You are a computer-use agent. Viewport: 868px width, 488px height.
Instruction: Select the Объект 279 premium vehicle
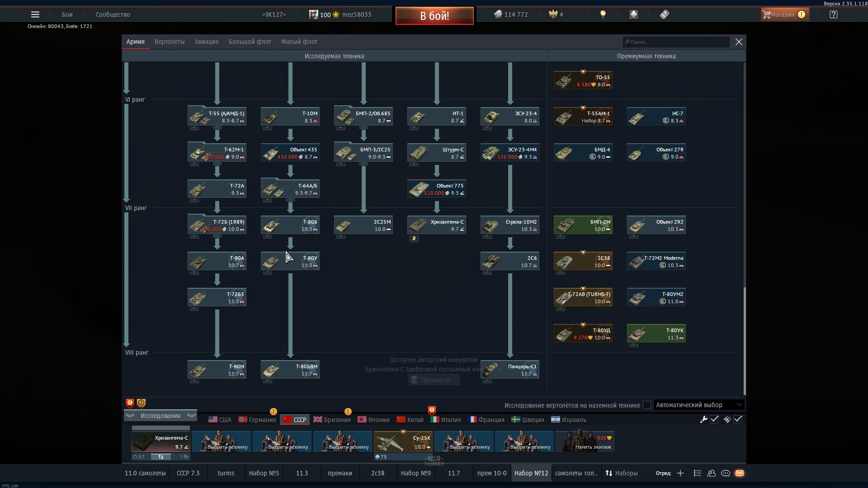[656, 153]
